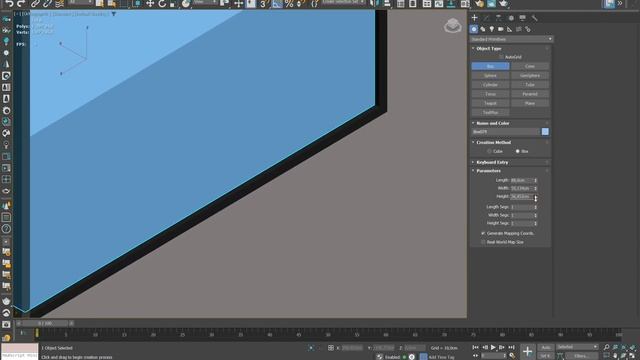Select the Space Warps category icon

tap(519, 29)
